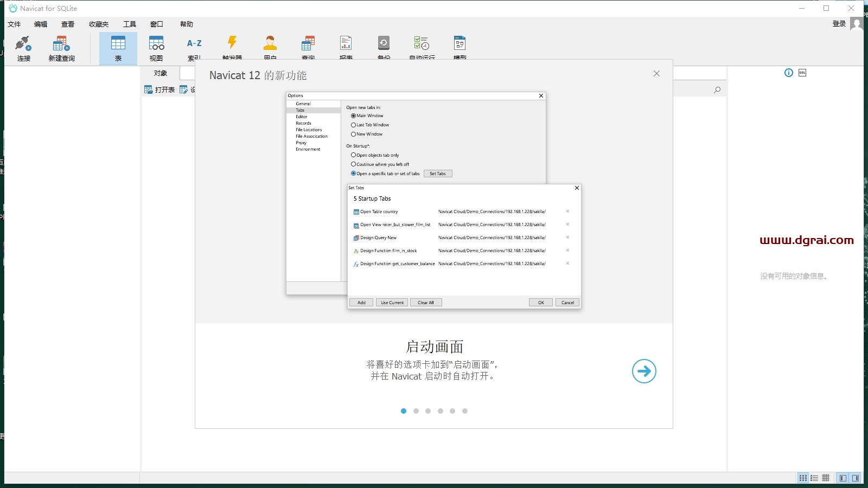Select the 表 table toolbar button
This screenshot has height=488, width=868.
point(118,48)
